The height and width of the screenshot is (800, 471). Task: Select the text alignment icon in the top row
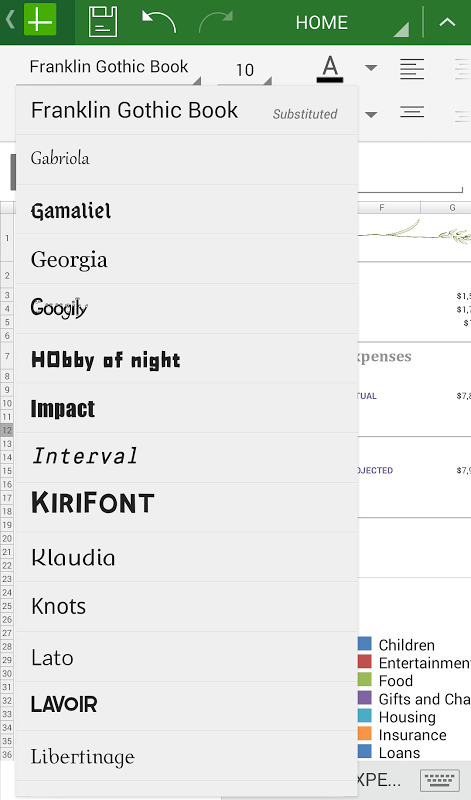412,69
